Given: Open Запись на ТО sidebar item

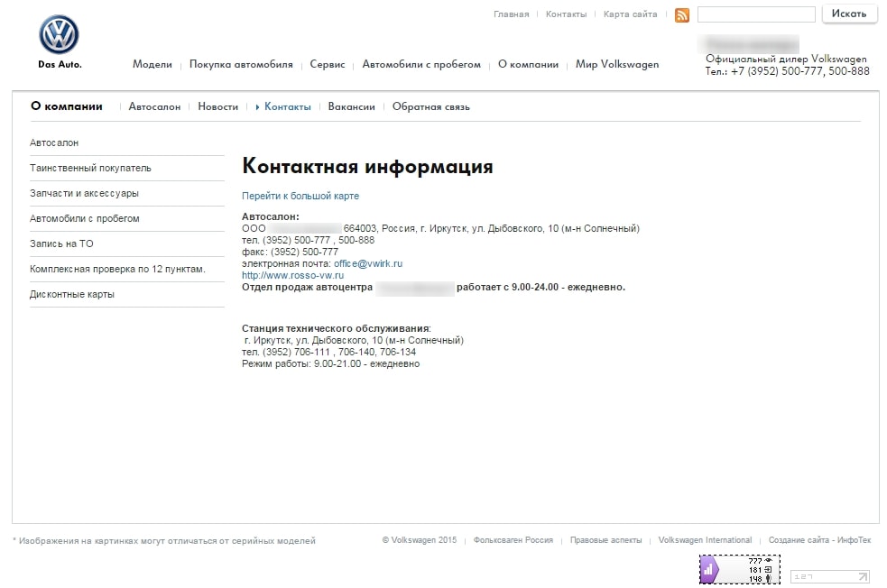Looking at the screenshot, I should [61, 243].
